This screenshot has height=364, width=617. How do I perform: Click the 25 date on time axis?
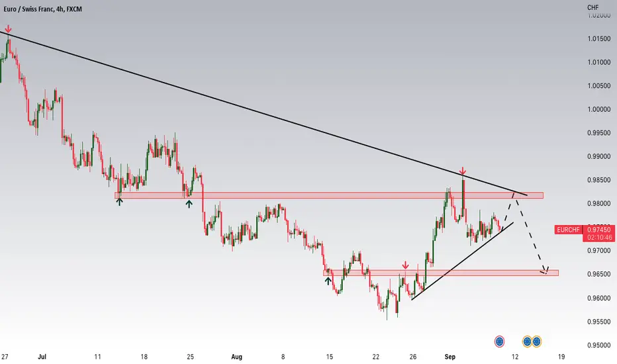pos(191,357)
